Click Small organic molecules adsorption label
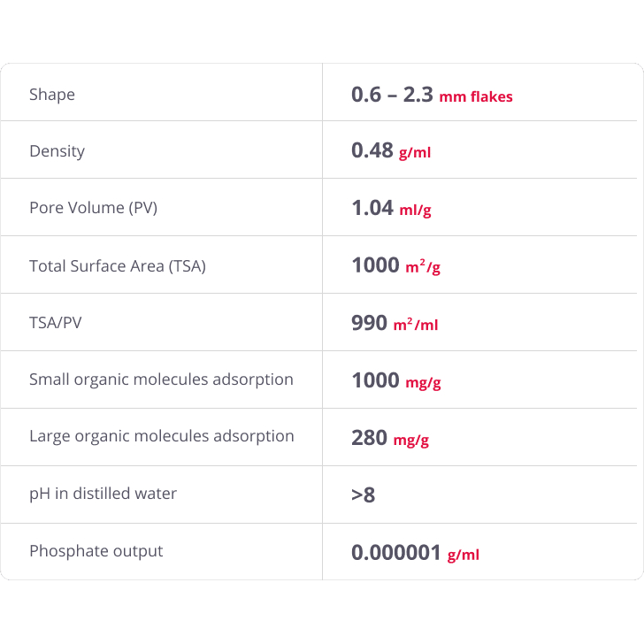The width and height of the screenshot is (644, 644). click(x=161, y=379)
